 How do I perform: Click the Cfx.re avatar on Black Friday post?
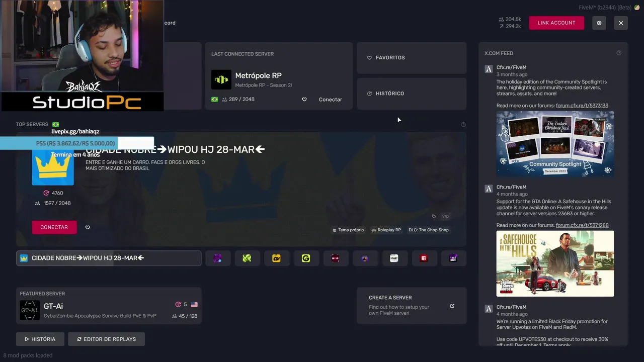(x=489, y=309)
